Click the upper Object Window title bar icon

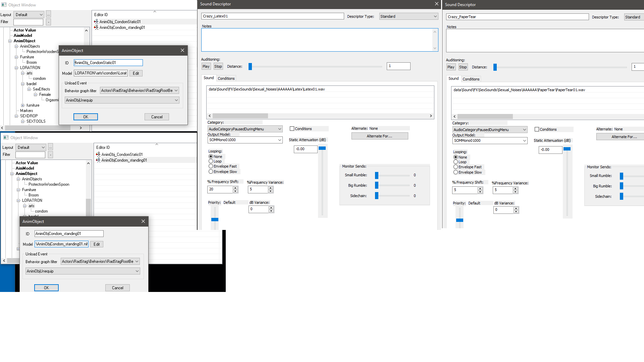coord(4,5)
